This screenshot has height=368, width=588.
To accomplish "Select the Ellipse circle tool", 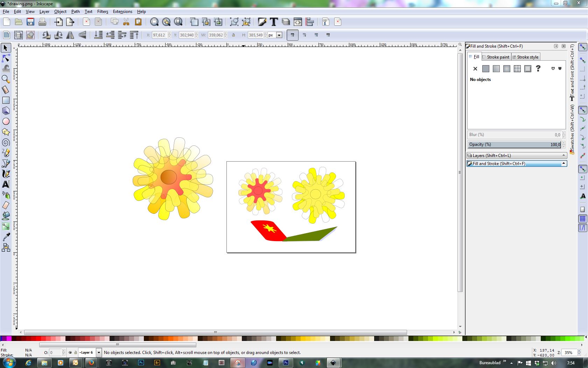I will coord(6,121).
